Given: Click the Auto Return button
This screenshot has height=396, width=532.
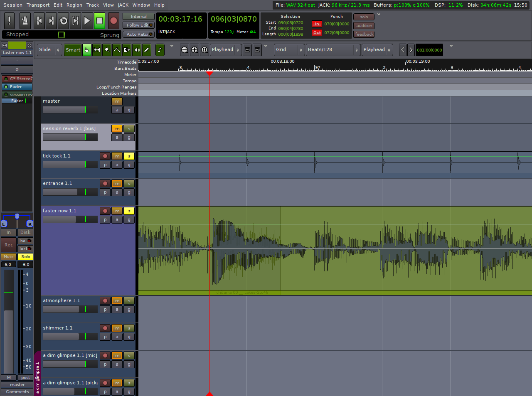Looking at the screenshot, I should click(138, 34).
